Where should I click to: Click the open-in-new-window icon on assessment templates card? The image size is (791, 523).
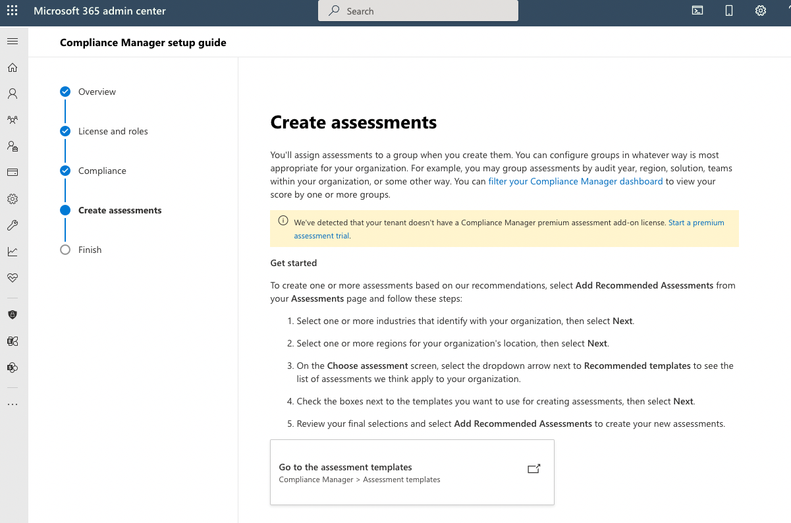pyautogui.click(x=534, y=469)
